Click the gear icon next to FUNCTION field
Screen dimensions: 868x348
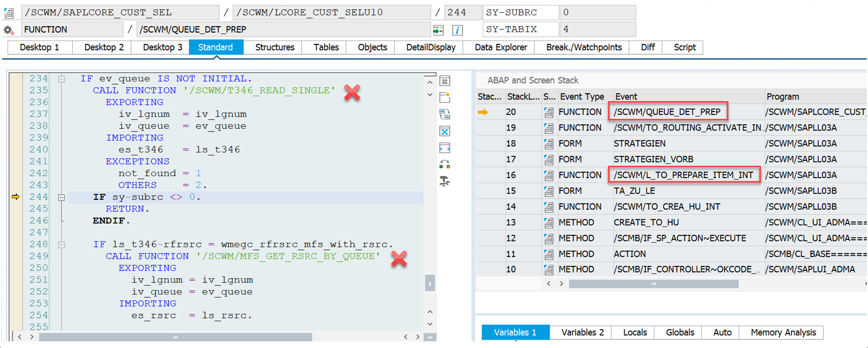coord(9,30)
